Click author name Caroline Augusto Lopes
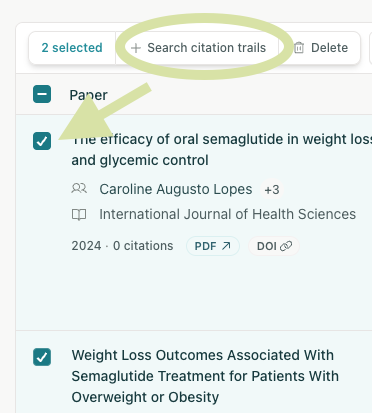This screenshot has width=372, height=413. point(176,189)
